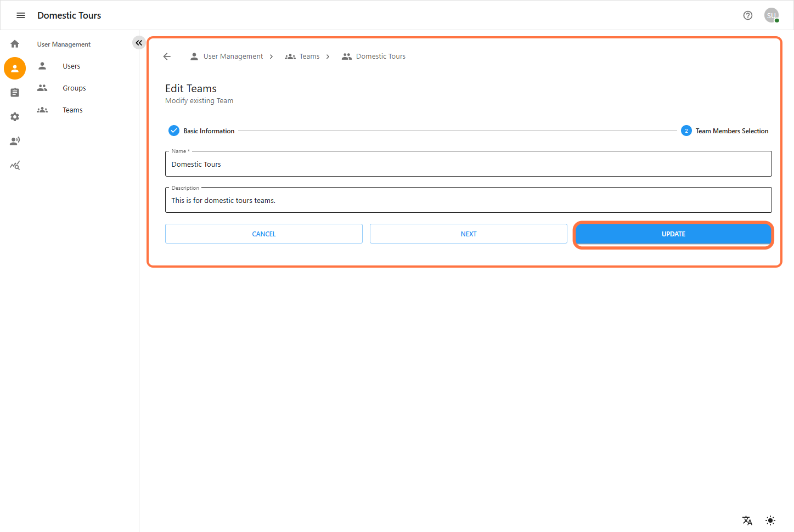Collapse the sidebar with double-chevron button
Viewport: 794px width, 532px height.
tap(139, 43)
